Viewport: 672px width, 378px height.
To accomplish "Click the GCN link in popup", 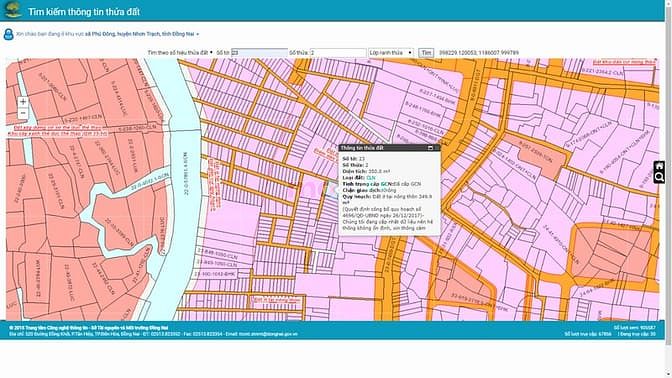I will [x=386, y=184].
